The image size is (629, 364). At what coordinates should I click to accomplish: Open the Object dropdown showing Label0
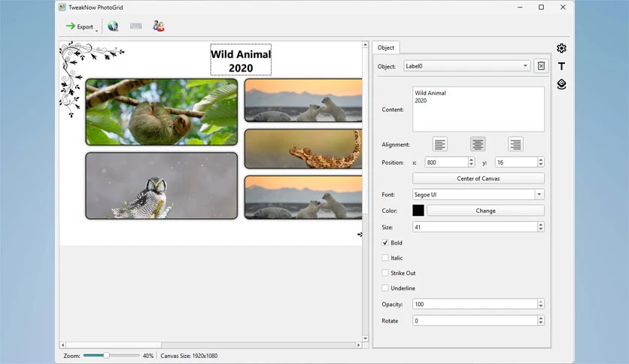pyautogui.click(x=467, y=65)
